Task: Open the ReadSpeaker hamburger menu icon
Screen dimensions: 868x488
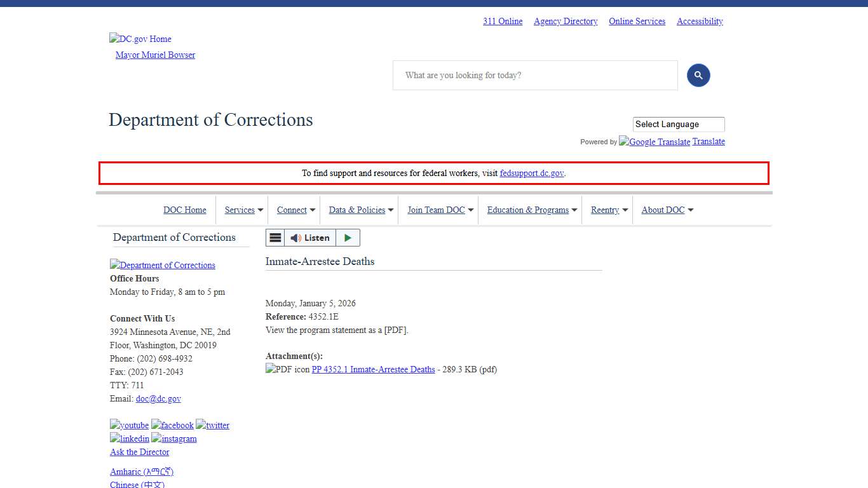Action: [x=275, y=237]
